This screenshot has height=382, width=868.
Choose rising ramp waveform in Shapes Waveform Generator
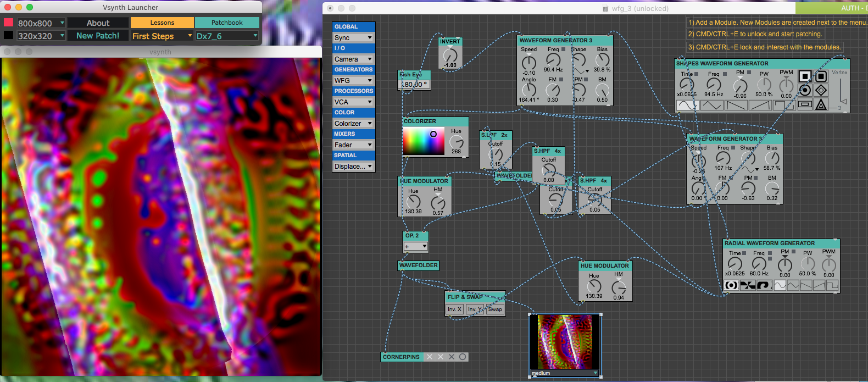[x=760, y=105]
